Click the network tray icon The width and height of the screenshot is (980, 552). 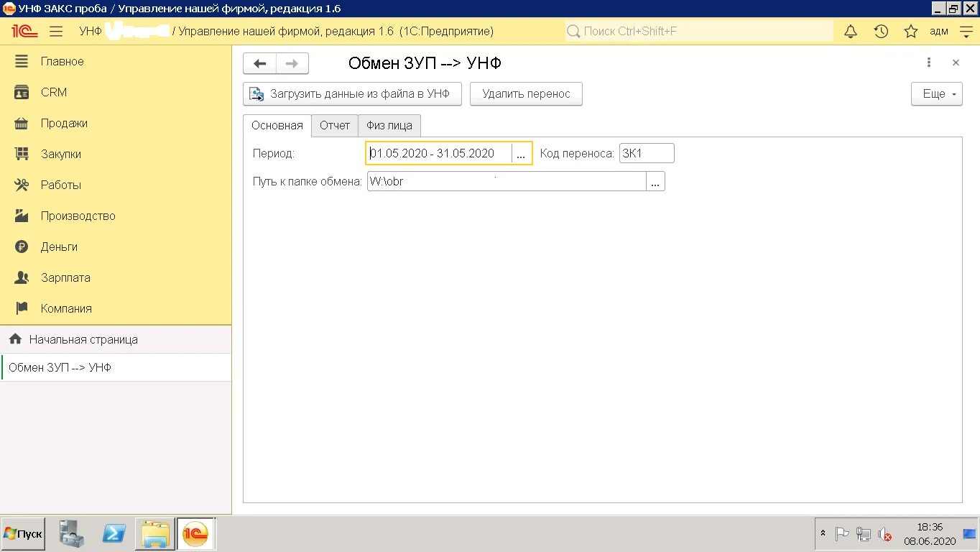(864, 535)
